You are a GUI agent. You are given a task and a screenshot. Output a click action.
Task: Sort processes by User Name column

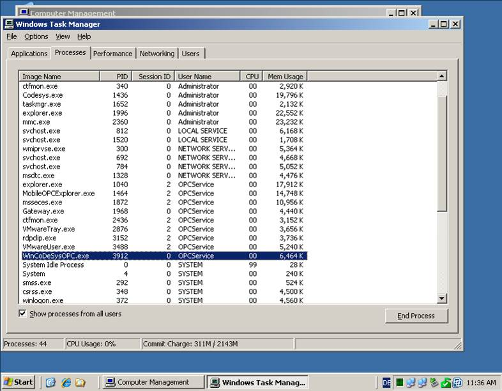tap(207, 76)
